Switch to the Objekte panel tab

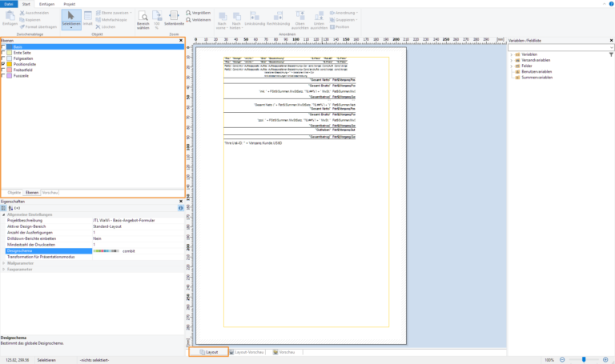[x=14, y=193]
